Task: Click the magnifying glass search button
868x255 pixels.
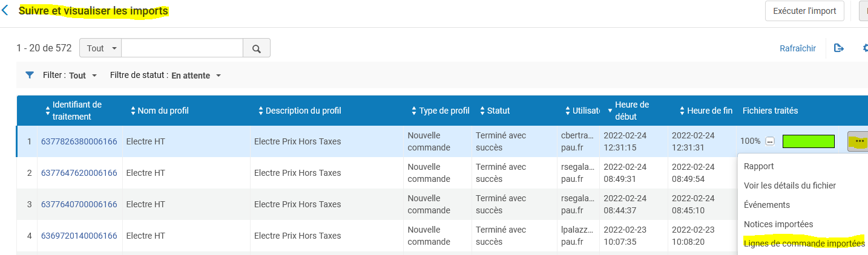Action: click(256, 48)
